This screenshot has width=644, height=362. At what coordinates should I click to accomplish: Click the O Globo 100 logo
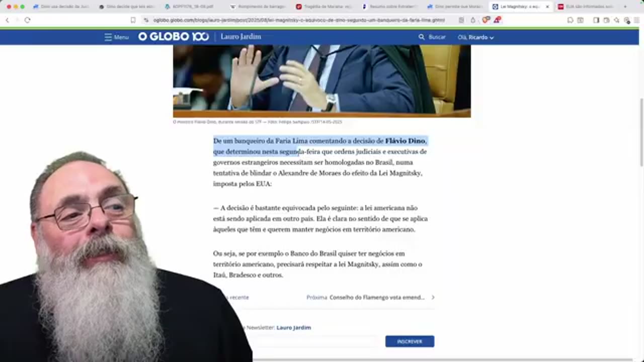pyautogui.click(x=174, y=37)
